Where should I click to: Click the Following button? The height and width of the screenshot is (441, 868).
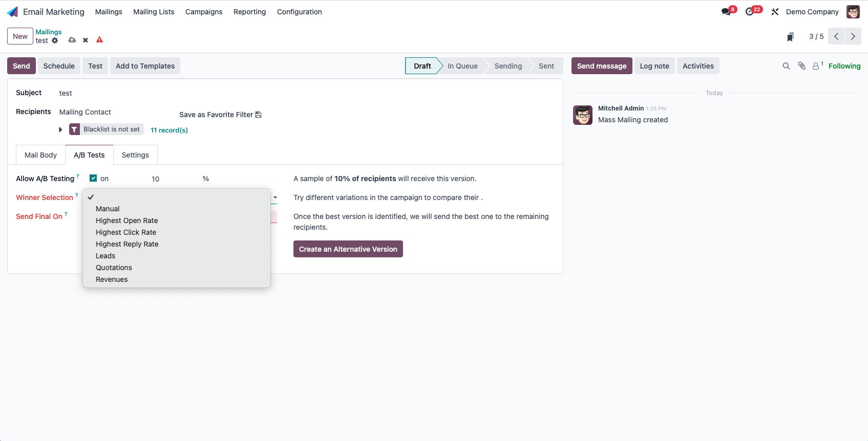[x=844, y=66]
